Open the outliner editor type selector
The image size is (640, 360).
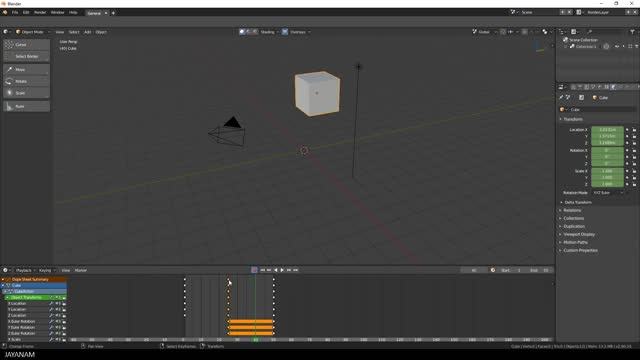562,32
